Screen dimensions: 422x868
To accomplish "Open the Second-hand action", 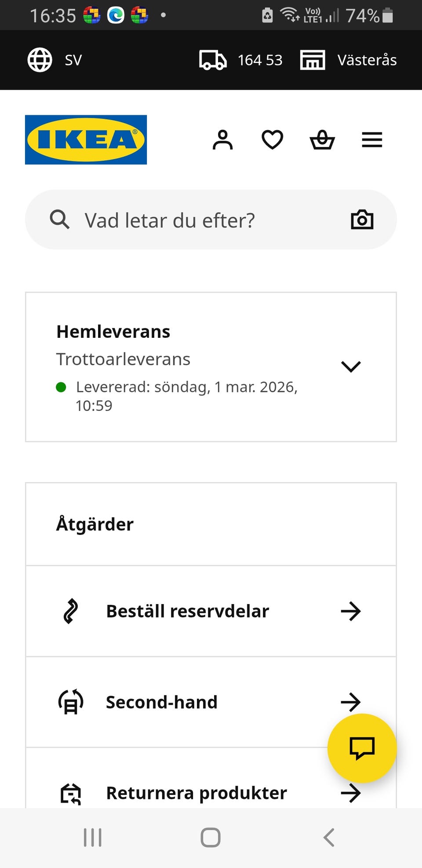I will coord(211,702).
